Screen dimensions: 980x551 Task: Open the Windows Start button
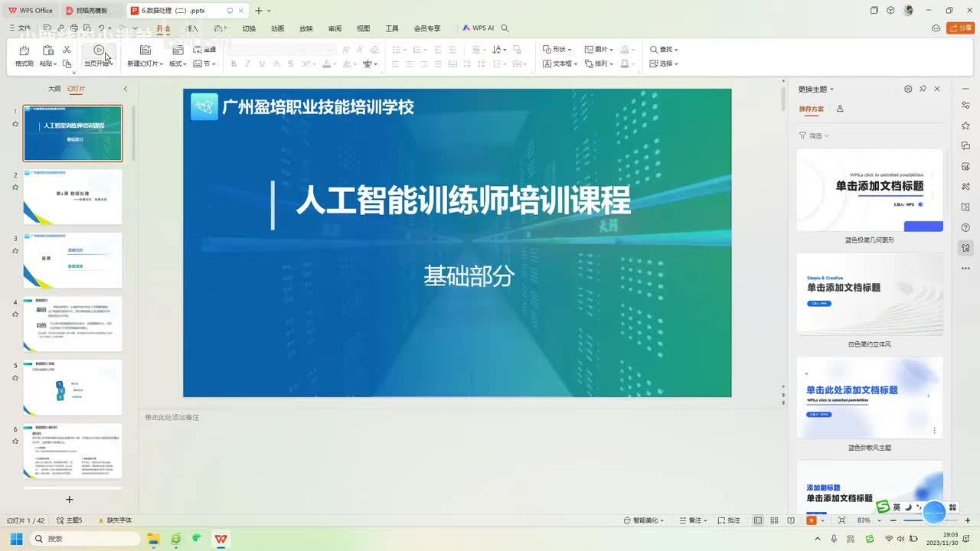click(x=15, y=539)
